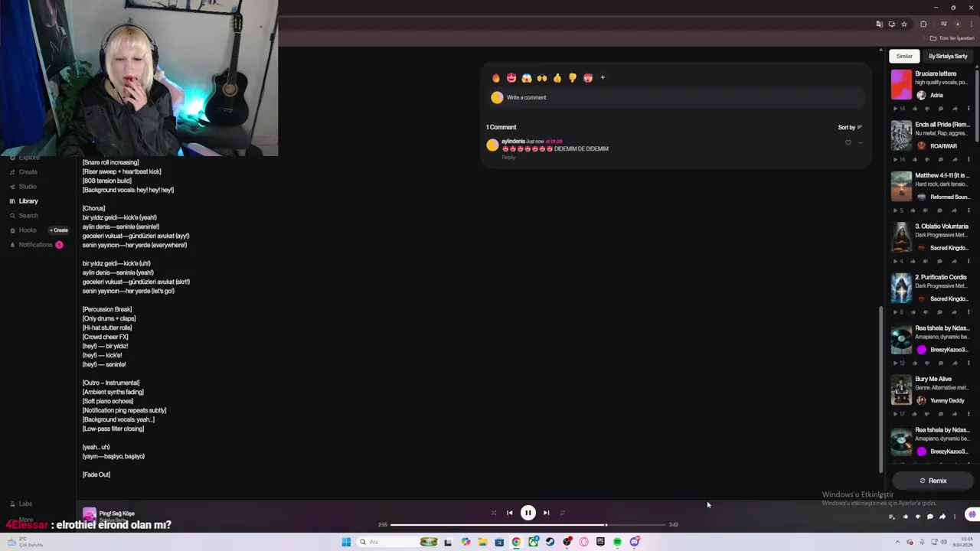Open browser extensions puzzle icon

click(923, 24)
